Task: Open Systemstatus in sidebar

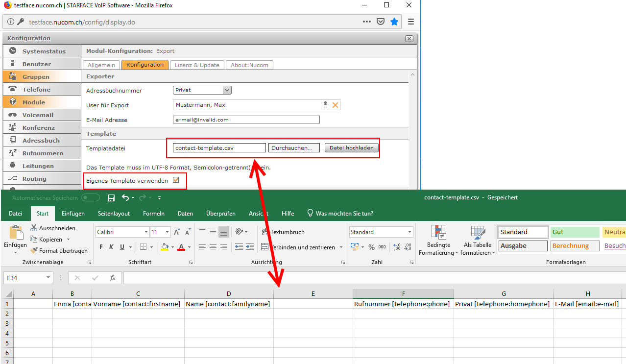Action: [x=42, y=51]
